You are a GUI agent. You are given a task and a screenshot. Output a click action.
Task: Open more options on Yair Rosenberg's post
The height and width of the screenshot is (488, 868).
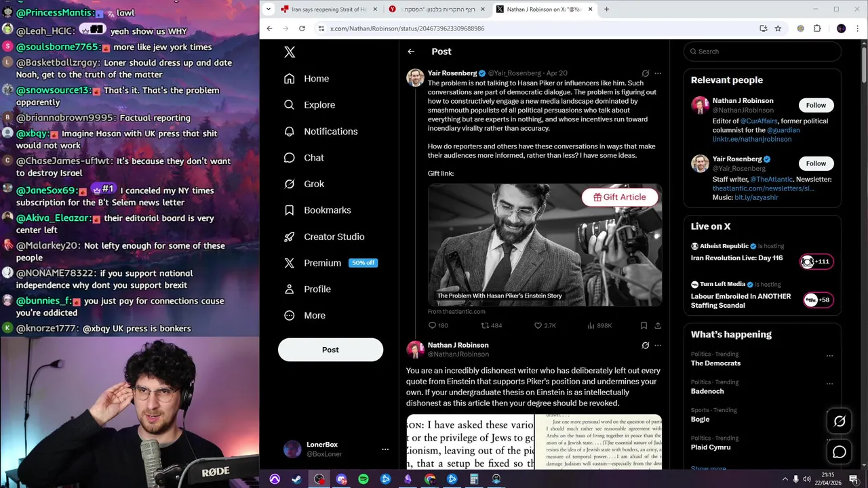point(658,73)
